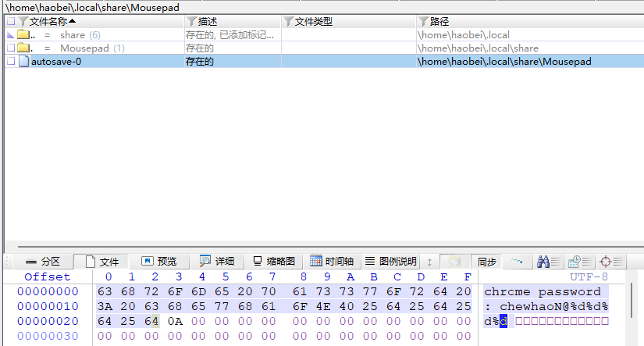Tick the checkbox for Mousepad folder row
The image size is (644, 346).
(x=11, y=48)
